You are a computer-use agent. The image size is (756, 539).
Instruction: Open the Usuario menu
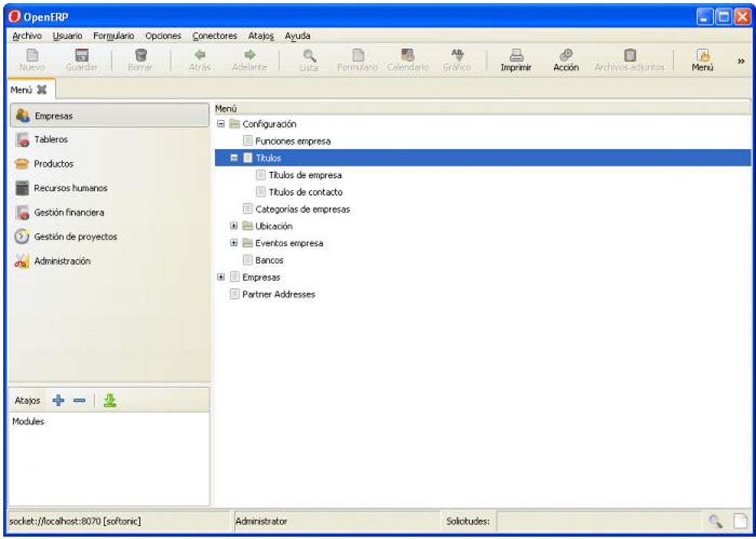click(x=67, y=36)
